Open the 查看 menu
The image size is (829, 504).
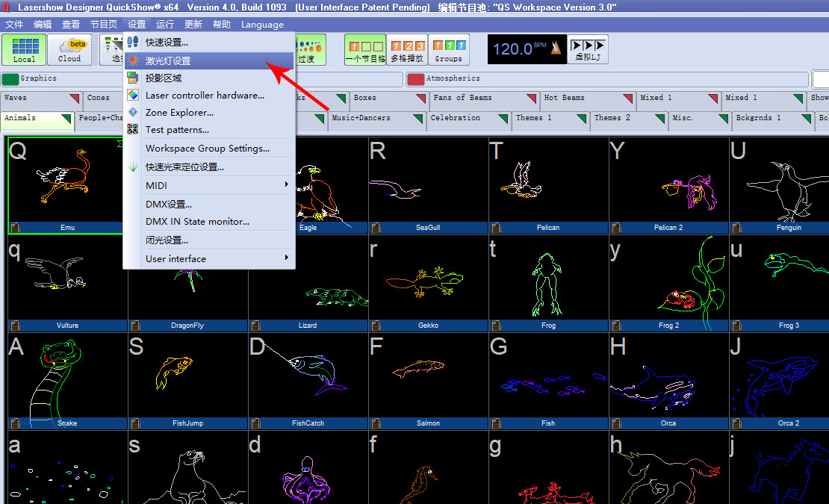pos(71,25)
